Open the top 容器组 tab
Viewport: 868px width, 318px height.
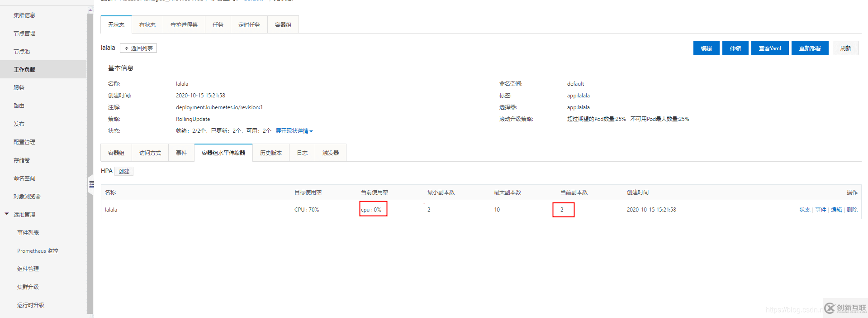pyautogui.click(x=283, y=24)
